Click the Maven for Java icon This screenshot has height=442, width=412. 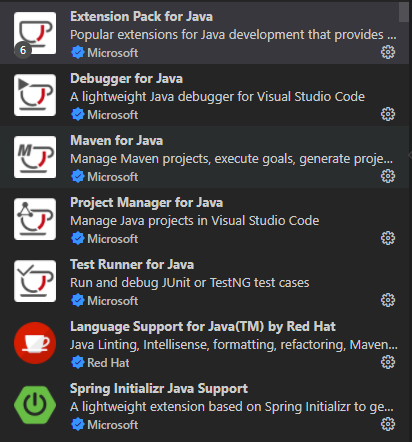tap(35, 157)
